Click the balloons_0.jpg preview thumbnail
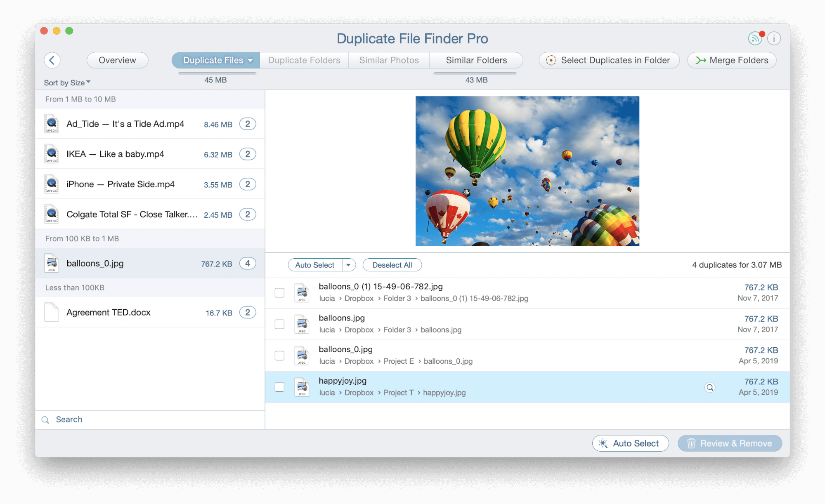Image resolution: width=825 pixels, height=504 pixels. click(51, 263)
